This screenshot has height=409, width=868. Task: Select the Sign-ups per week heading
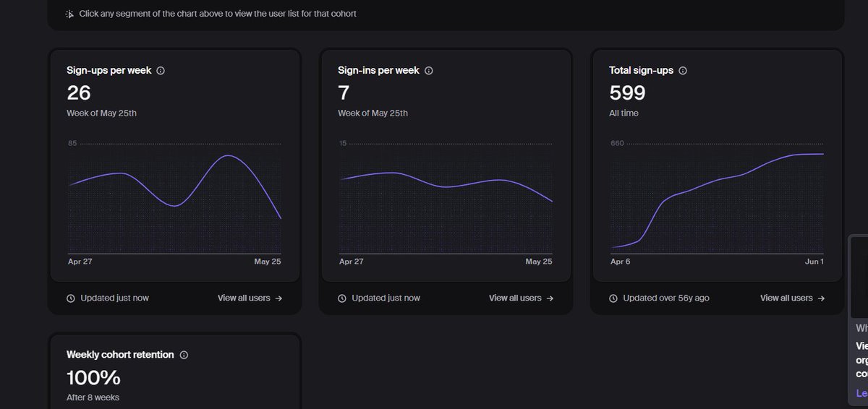[109, 71]
